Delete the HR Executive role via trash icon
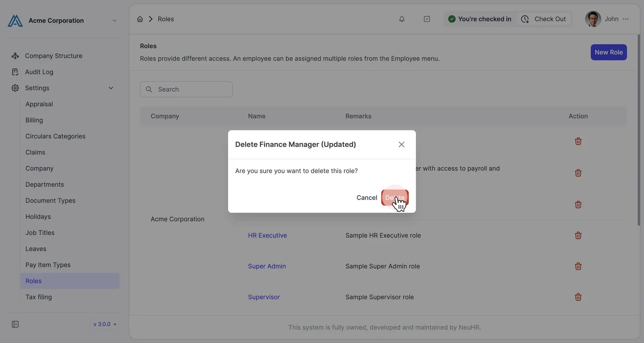This screenshot has height=343, width=644. point(578,235)
